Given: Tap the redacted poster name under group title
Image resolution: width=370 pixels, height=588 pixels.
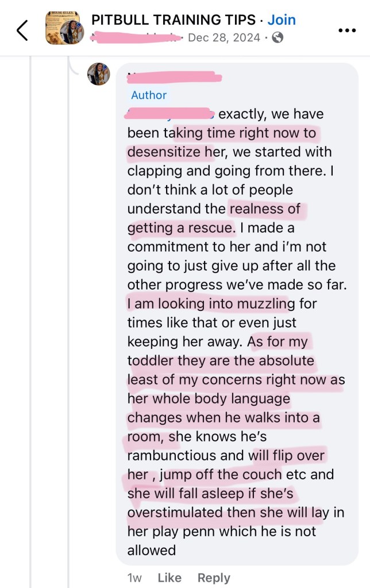Looking at the screenshot, I should (137, 38).
